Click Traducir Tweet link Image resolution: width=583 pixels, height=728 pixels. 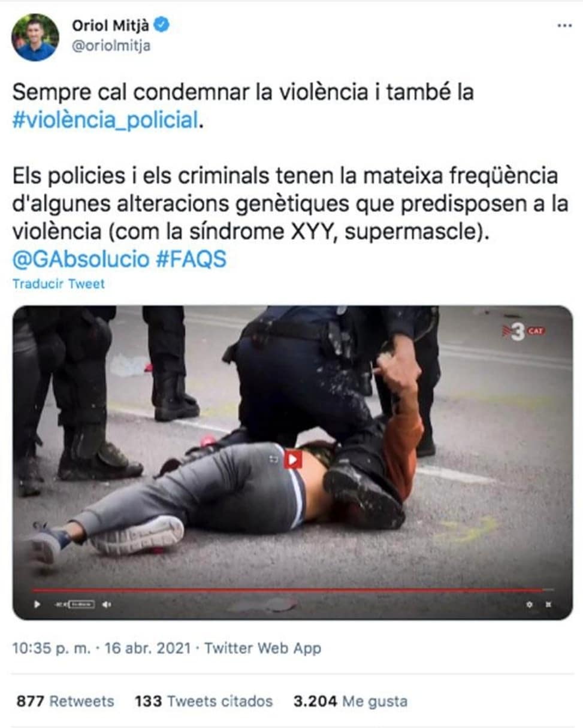tap(58, 284)
